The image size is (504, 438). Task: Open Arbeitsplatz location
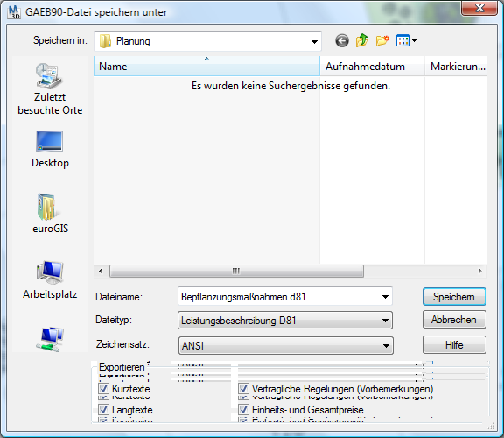(x=50, y=280)
